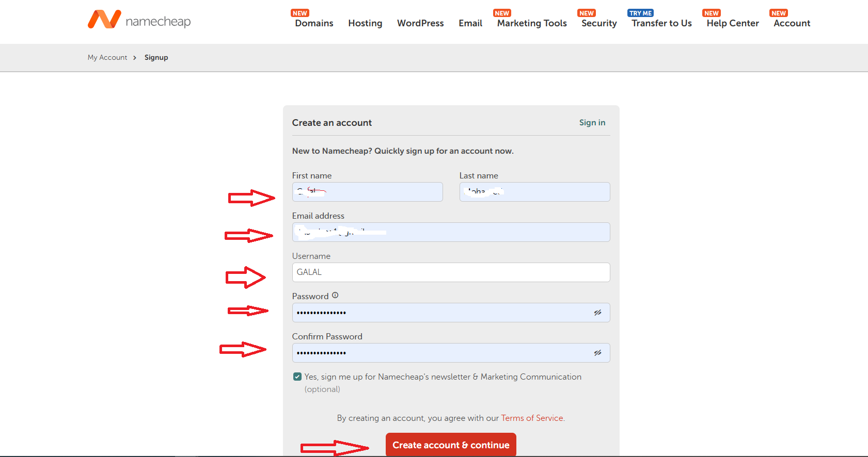
Task: Click the TRY ME badge above Transfer
Action: coord(640,13)
